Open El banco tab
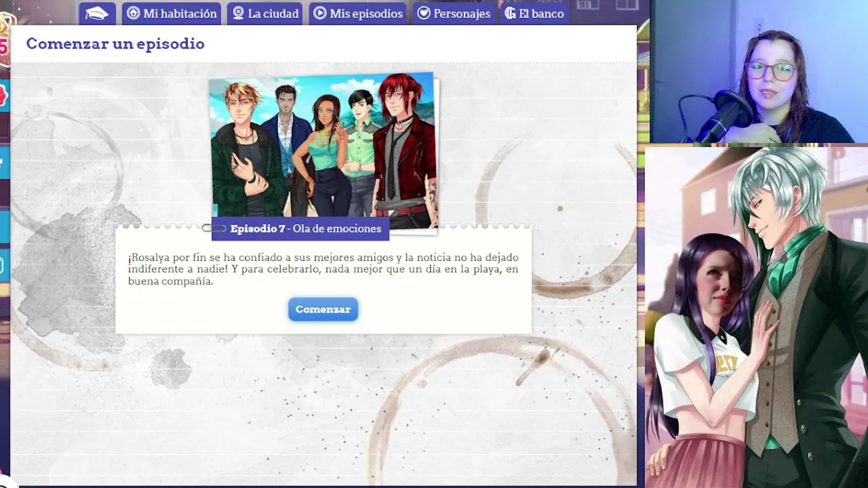The width and height of the screenshot is (868, 488). coord(534,14)
